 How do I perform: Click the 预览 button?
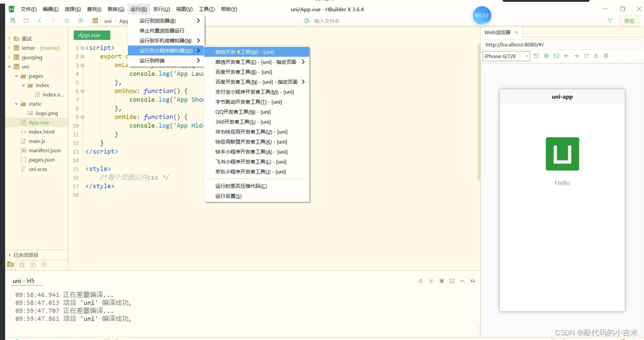coord(629,21)
